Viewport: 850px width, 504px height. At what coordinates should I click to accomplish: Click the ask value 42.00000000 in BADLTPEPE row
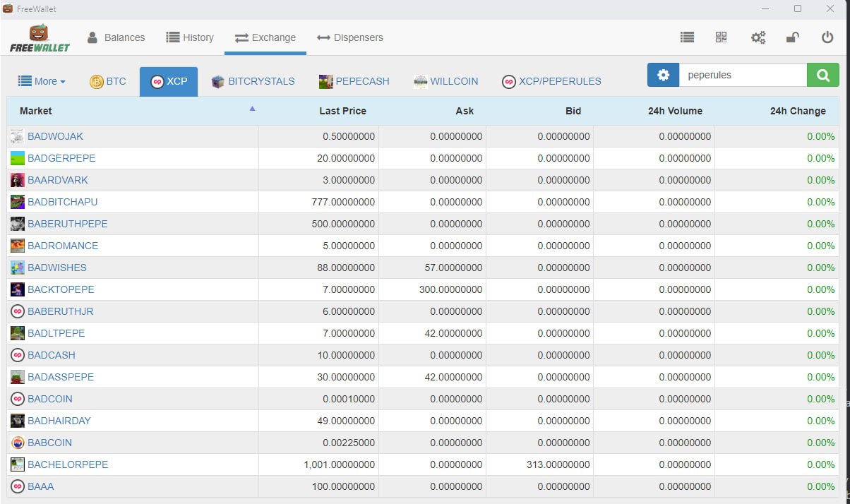(x=453, y=333)
